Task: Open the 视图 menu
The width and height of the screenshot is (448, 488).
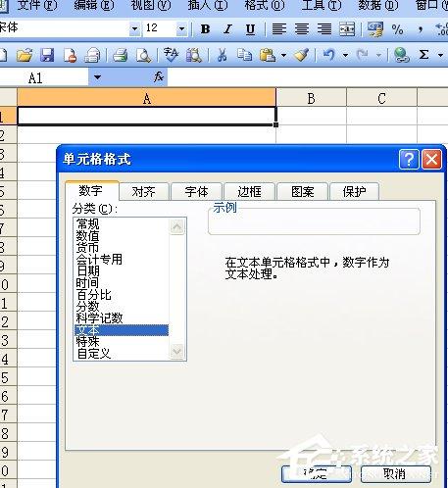Action: coord(151,6)
